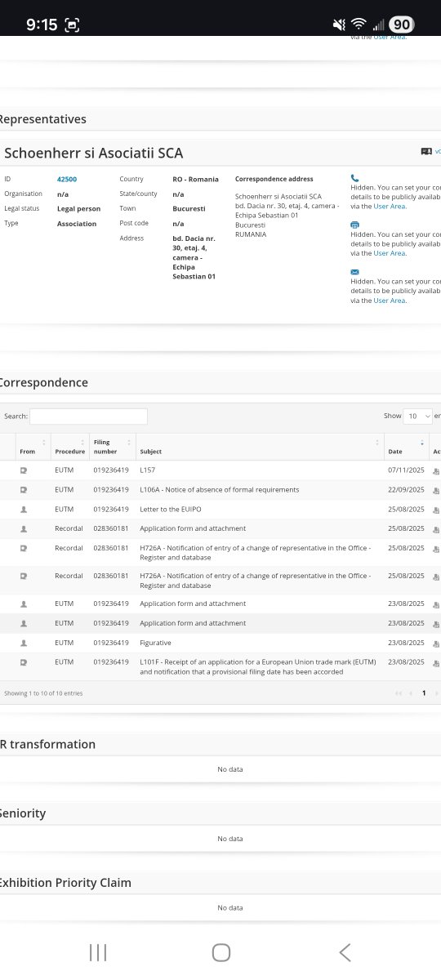Click the person icon in Letter to the EUIPO row
The height and width of the screenshot is (980, 441).
pos(24,509)
